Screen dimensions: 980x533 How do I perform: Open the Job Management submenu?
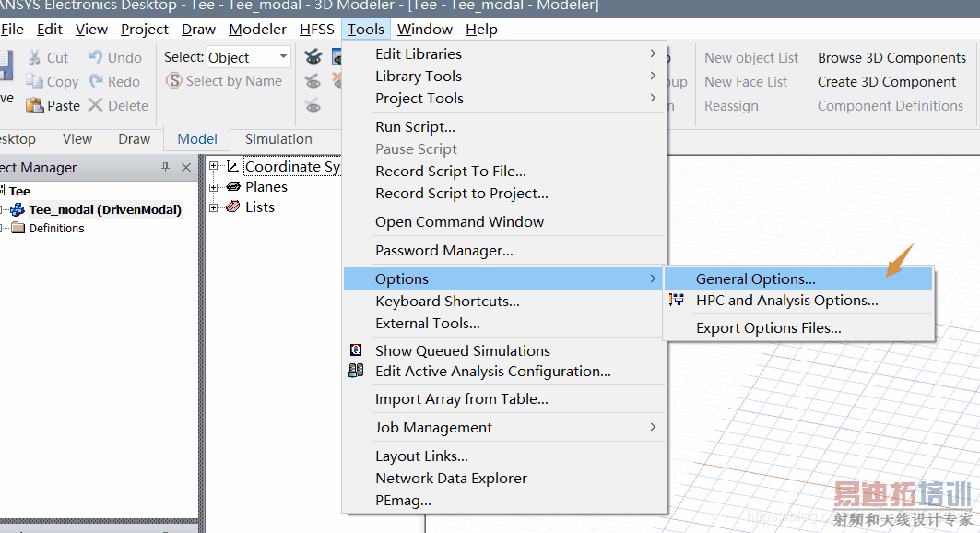pos(433,427)
